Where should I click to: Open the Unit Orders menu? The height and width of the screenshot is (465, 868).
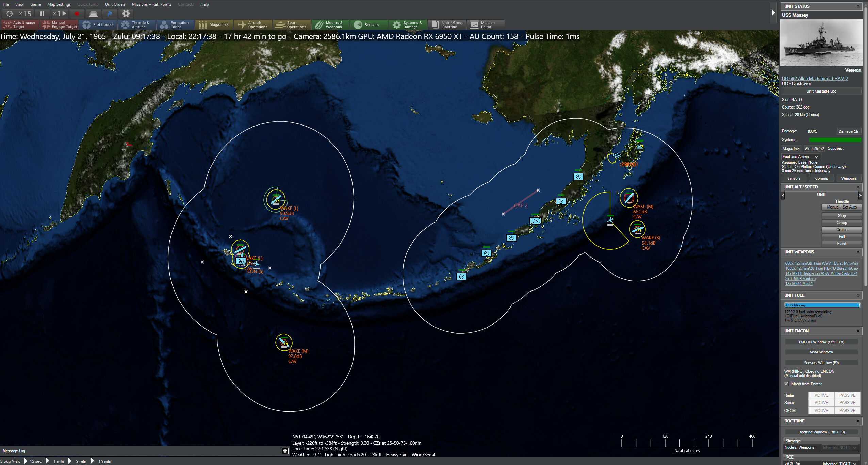point(115,4)
